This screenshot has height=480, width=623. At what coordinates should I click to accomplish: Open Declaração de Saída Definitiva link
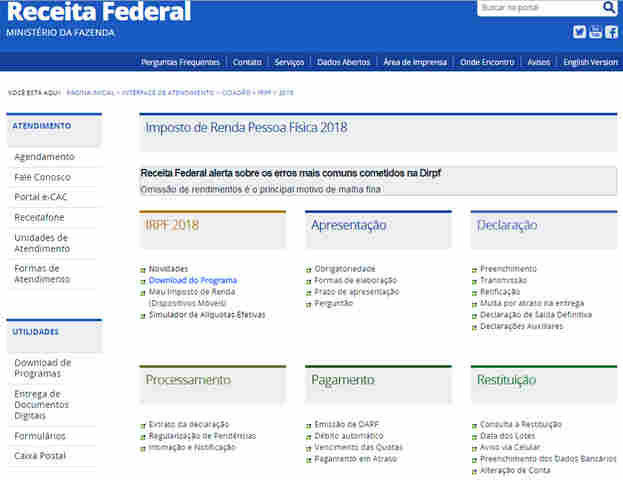click(536, 315)
